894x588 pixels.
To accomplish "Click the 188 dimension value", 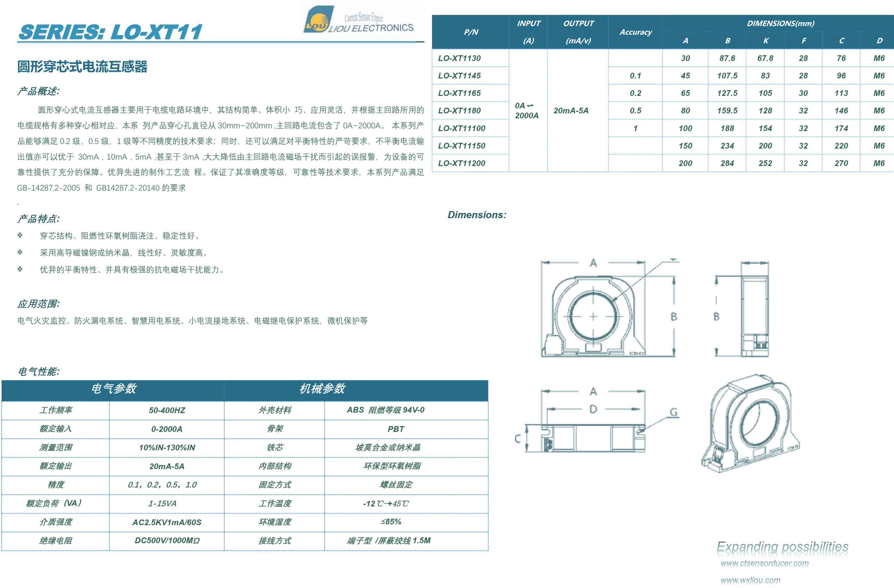I will click(x=727, y=128).
